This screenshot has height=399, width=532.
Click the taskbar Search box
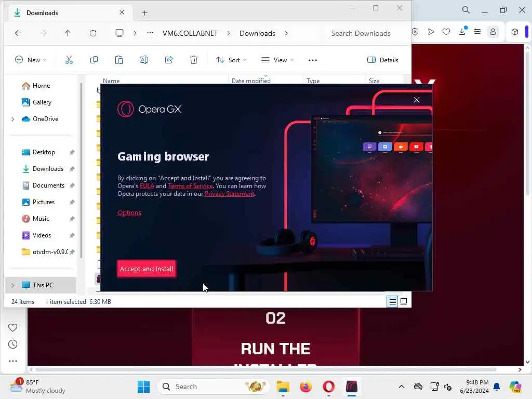(x=212, y=387)
